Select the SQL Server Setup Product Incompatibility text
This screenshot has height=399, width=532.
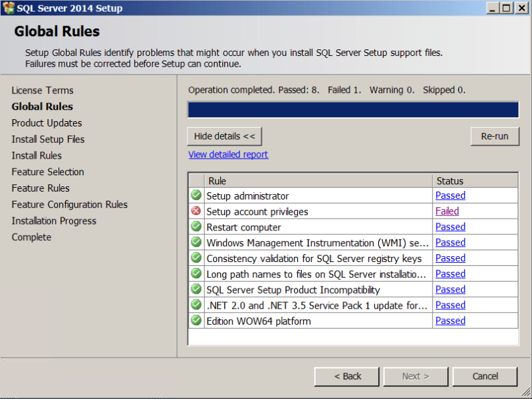point(293,290)
